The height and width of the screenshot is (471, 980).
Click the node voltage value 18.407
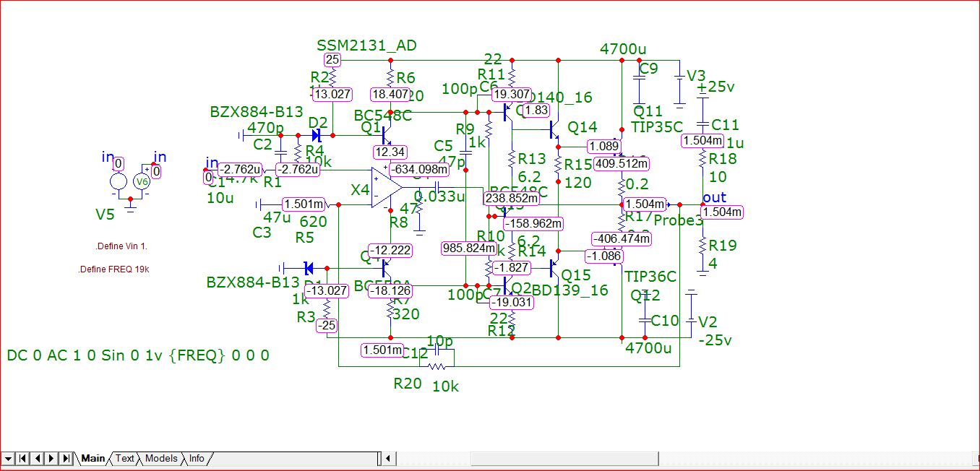point(390,94)
